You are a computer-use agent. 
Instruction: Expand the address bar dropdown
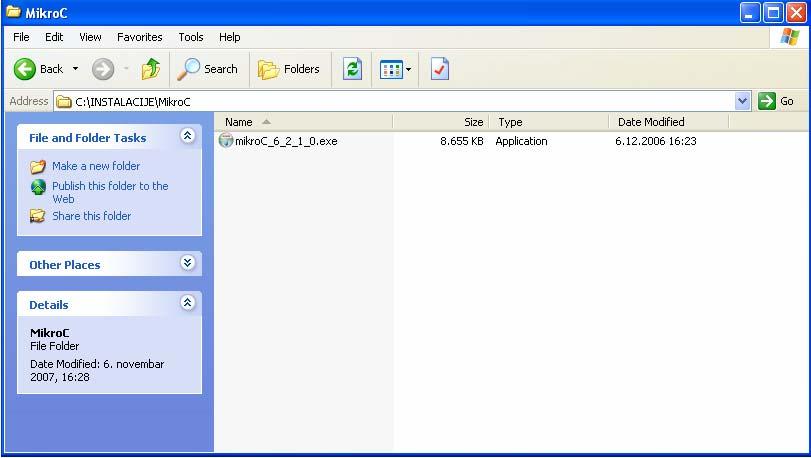(x=742, y=101)
